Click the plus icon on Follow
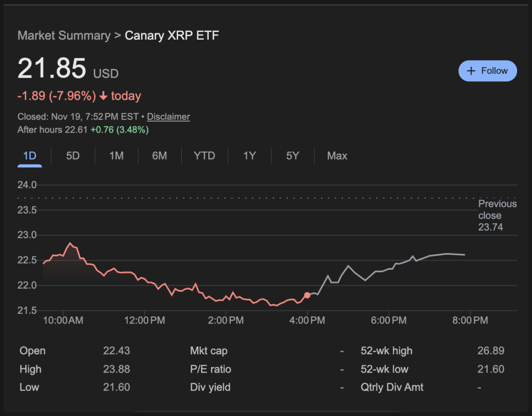Viewport: 532px width, 416px height. click(471, 71)
